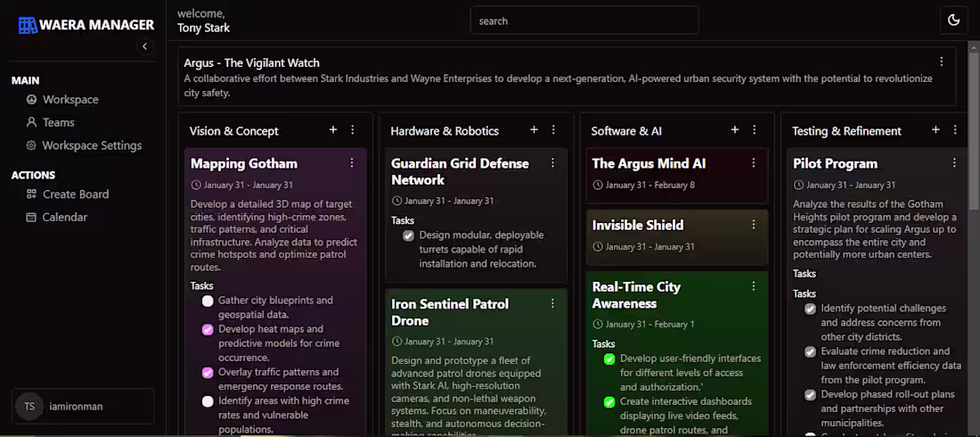Add a card to Testing & Refinement
The width and height of the screenshot is (980, 437).
(x=935, y=129)
